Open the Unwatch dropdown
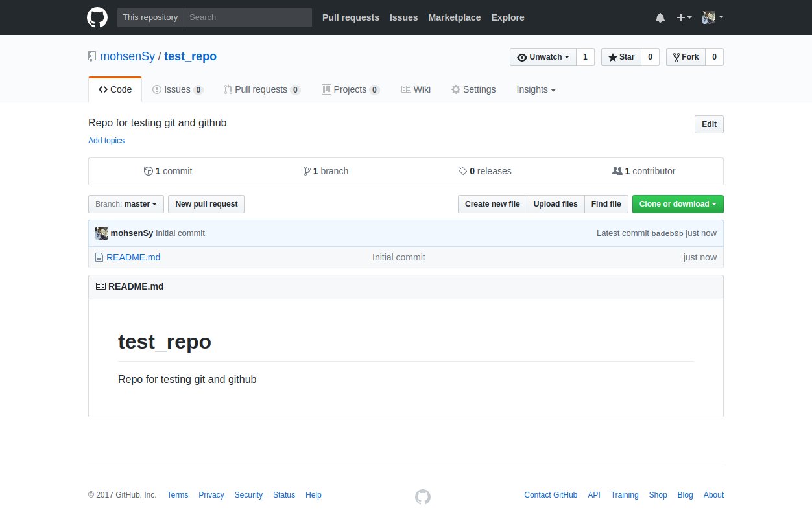Viewport: 812px width, 532px height. [543, 57]
